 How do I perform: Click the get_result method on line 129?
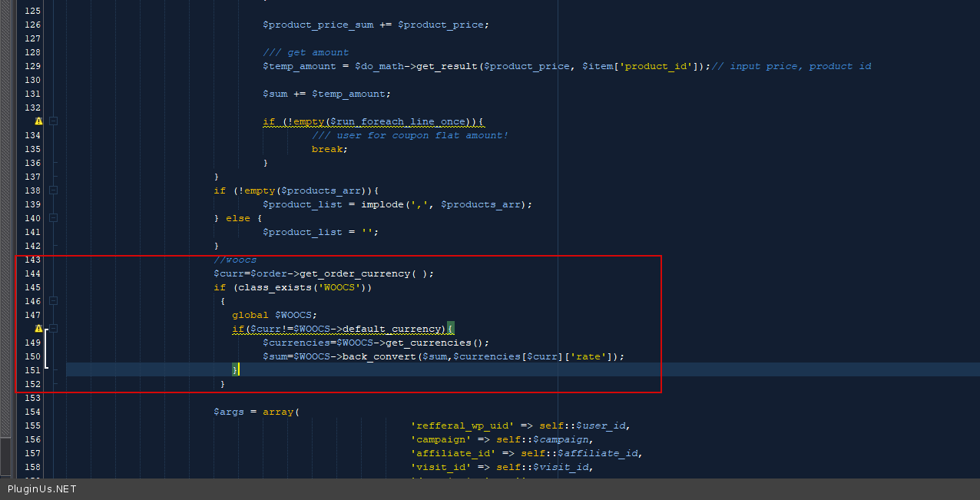(447, 66)
